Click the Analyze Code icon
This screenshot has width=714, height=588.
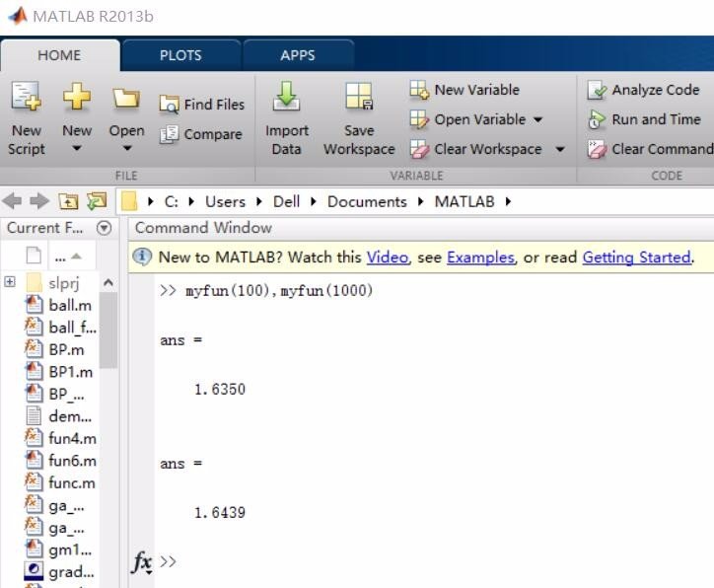597,91
